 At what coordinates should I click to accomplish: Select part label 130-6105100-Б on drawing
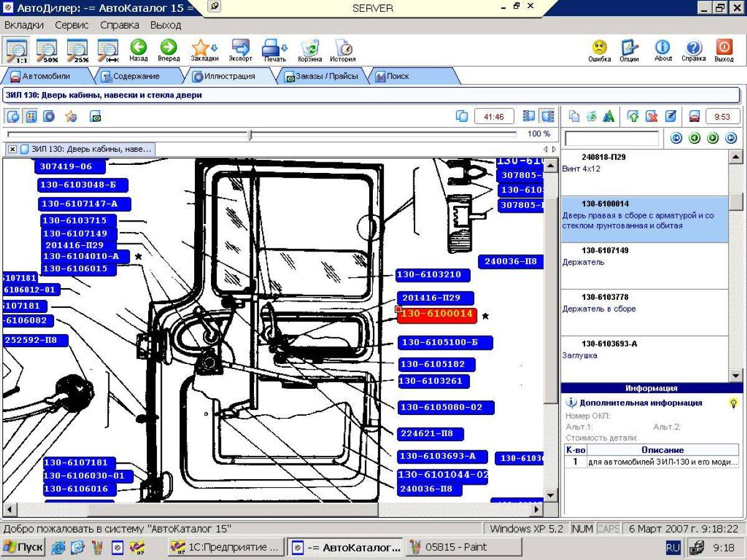point(446,343)
